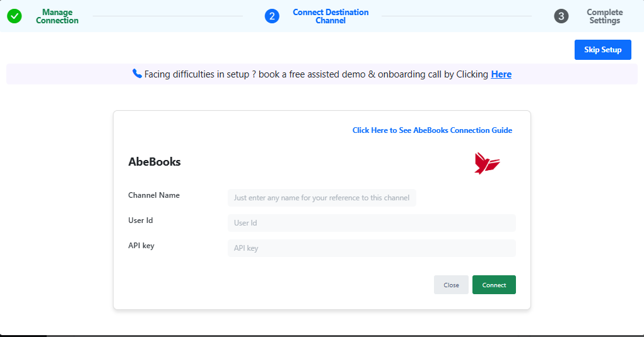Focus the Channel Name input field
Screen dimensions: 644x337
click(322, 198)
